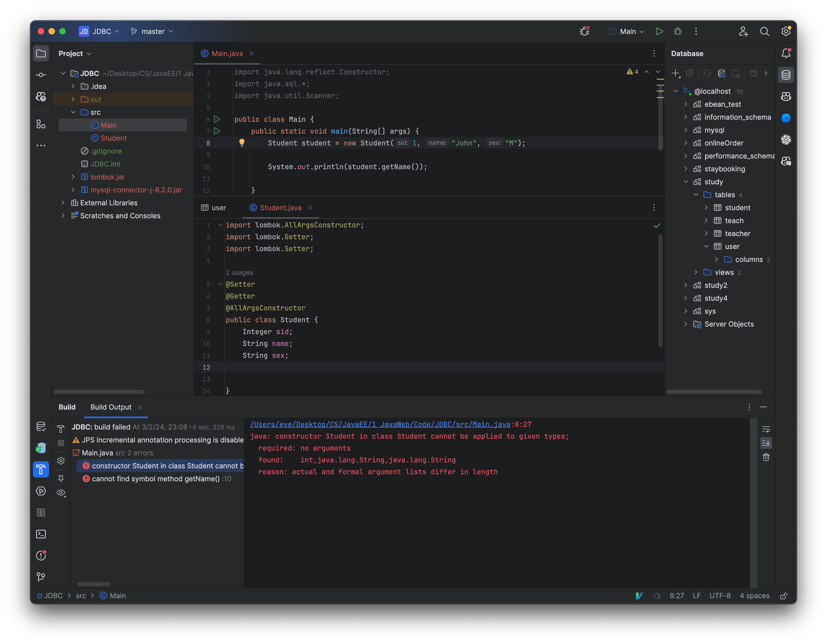Toggle the eye view options in Build panel
Viewport: 827px width, 644px height.
point(61,493)
